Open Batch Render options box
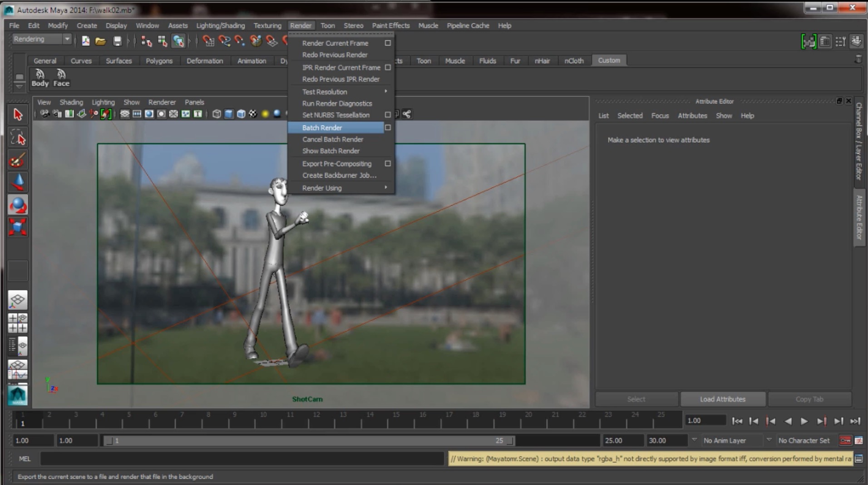 [388, 128]
